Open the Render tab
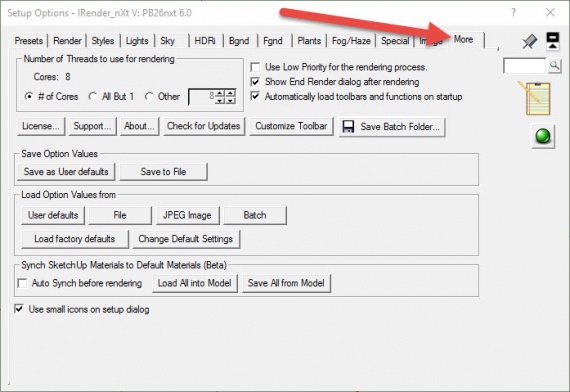 [x=67, y=41]
